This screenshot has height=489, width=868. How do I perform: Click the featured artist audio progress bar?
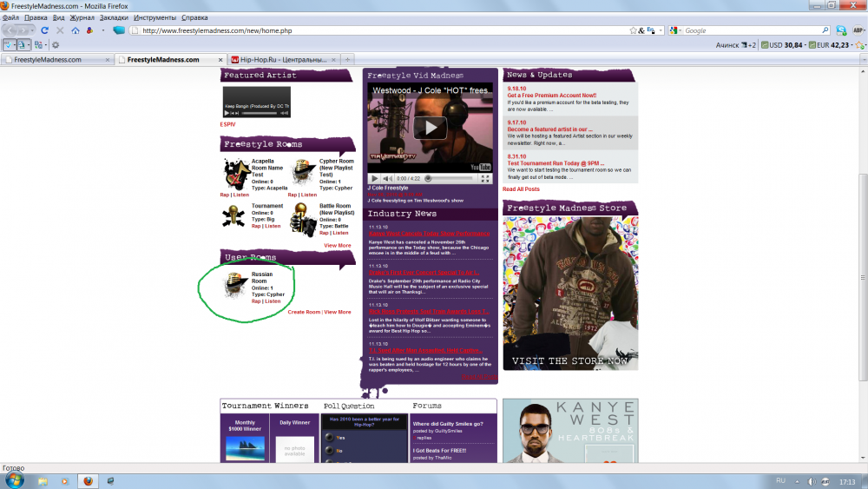(259, 113)
